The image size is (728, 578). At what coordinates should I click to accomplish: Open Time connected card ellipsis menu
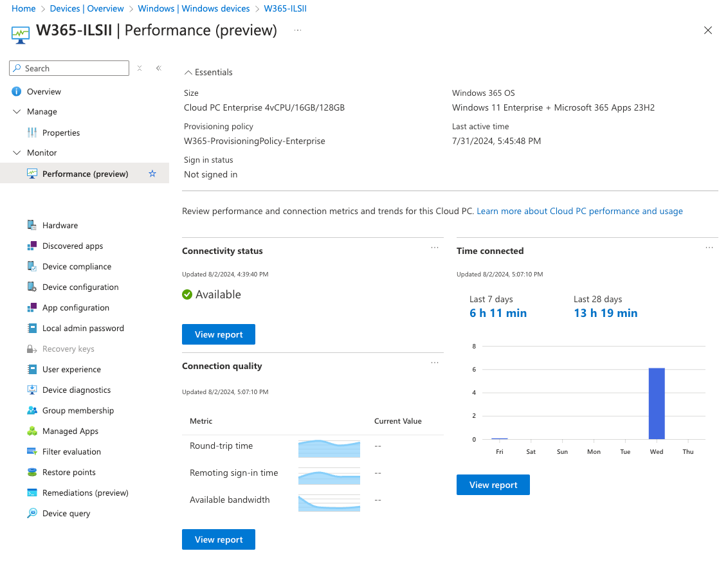709,248
